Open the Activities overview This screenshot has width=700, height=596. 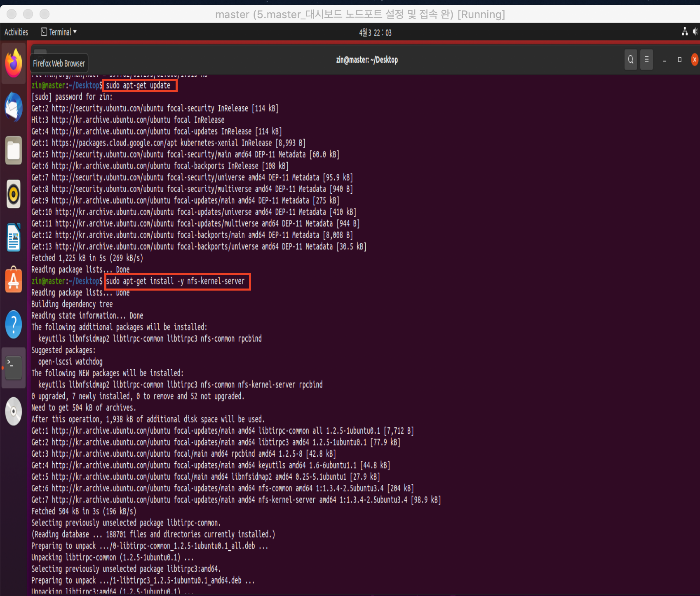16,32
